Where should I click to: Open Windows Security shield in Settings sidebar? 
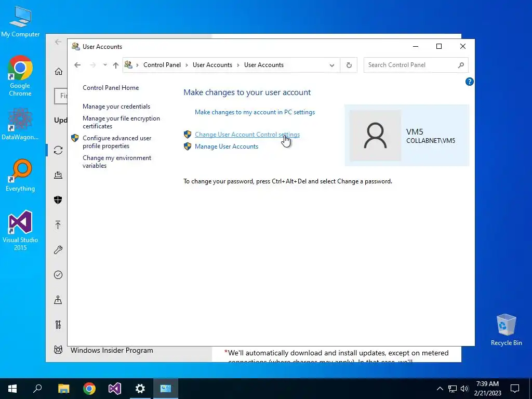point(58,200)
